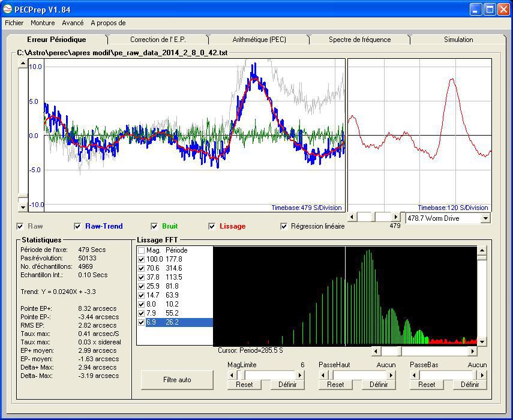Viewport: 513px width, 420px height.
Task: Click the down arrow of the main graph's vertical scrollbar
Action: (x=23, y=207)
